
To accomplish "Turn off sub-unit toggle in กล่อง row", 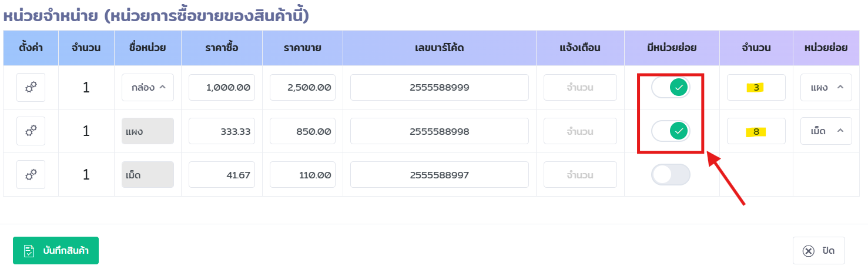I will point(671,88).
